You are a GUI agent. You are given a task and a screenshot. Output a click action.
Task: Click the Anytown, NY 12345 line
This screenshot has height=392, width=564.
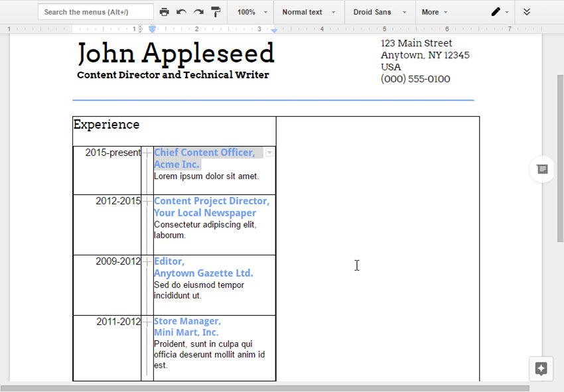coord(425,55)
